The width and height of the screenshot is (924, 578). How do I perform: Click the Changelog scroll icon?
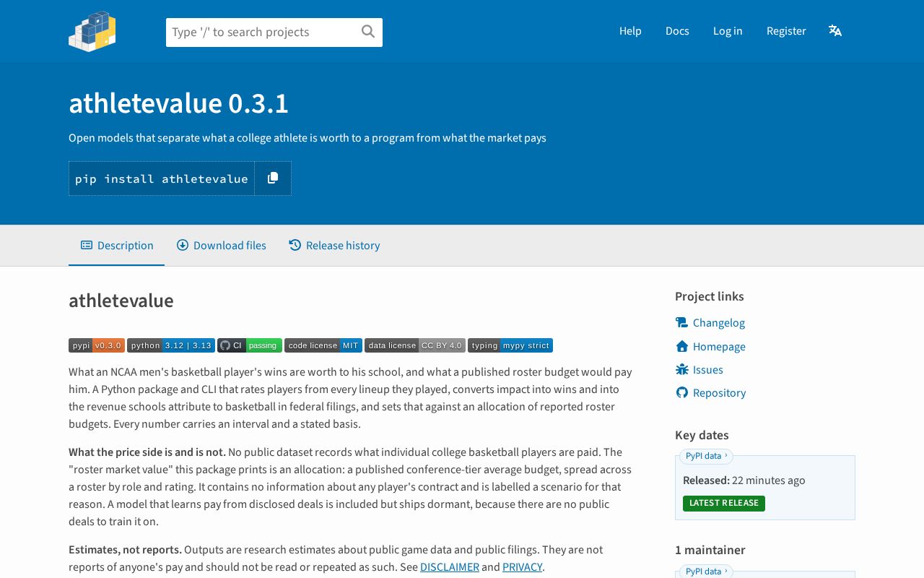[x=681, y=323]
